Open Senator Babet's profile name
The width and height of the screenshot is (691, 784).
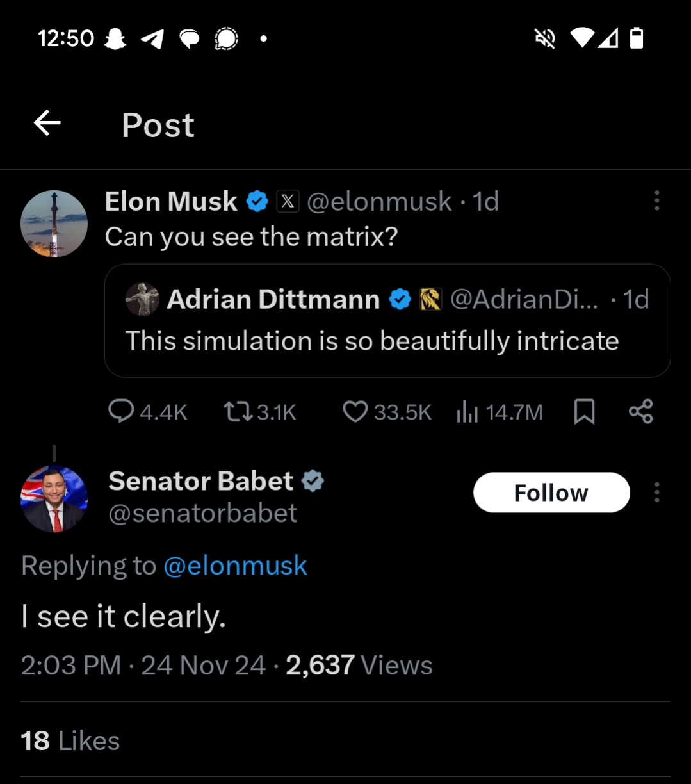pyautogui.click(x=200, y=481)
